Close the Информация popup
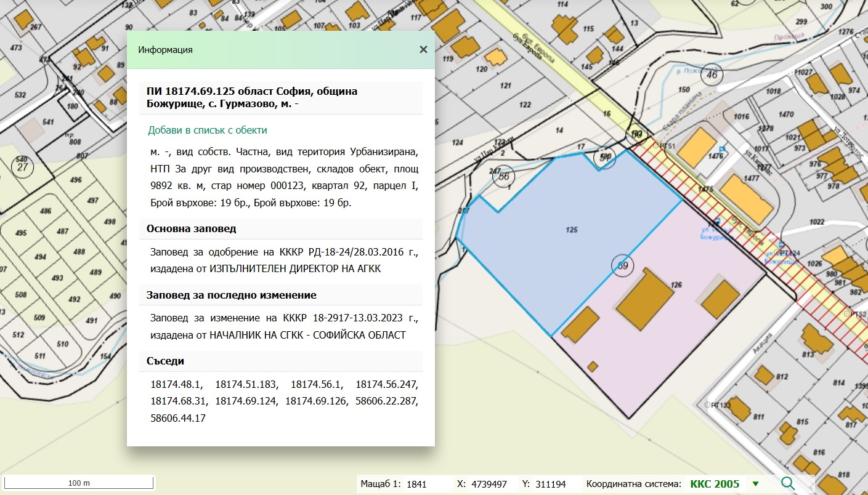This screenshot has height=495, width=868. tap(423, 50)
